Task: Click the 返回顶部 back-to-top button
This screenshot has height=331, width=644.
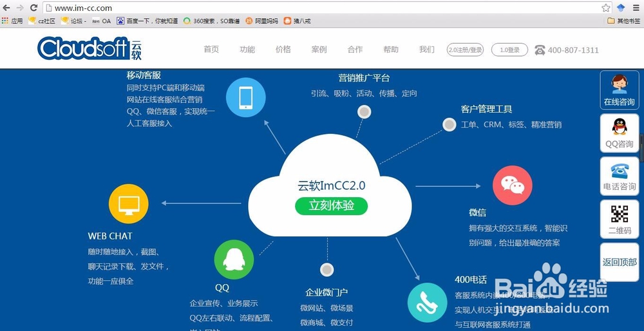Action: 620,263
